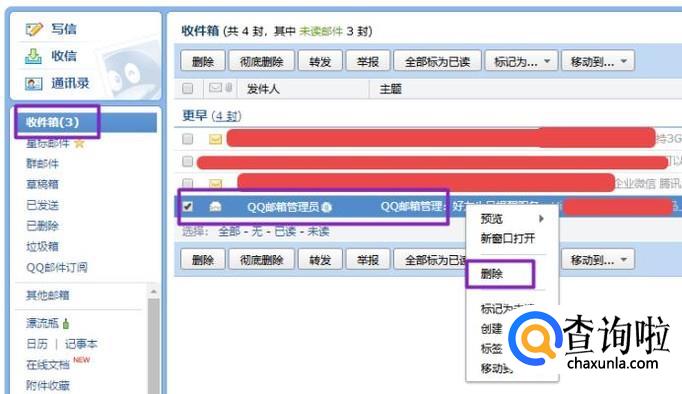
Task: Click the 漂流瓶 bottle icon
Action: [x=66, y=324]
